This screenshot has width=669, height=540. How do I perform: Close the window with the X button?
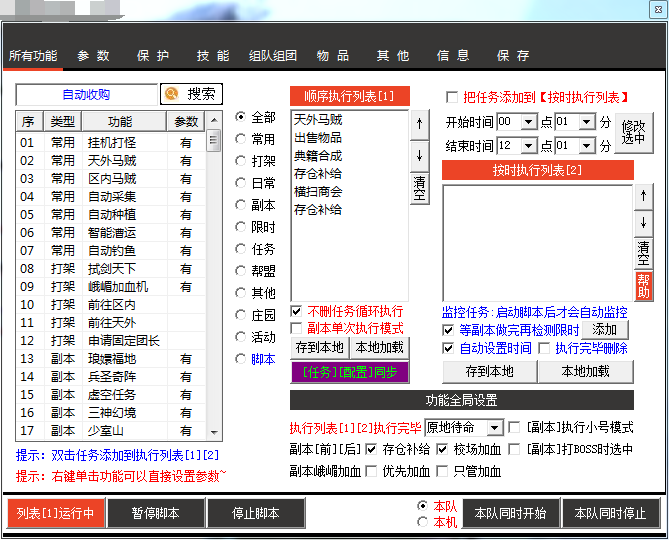click(657, 9)
